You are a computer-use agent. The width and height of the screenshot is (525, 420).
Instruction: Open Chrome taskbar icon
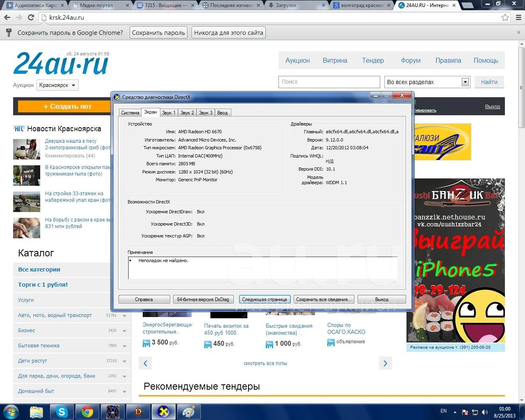pyautogui.click(x=87, y=412)
